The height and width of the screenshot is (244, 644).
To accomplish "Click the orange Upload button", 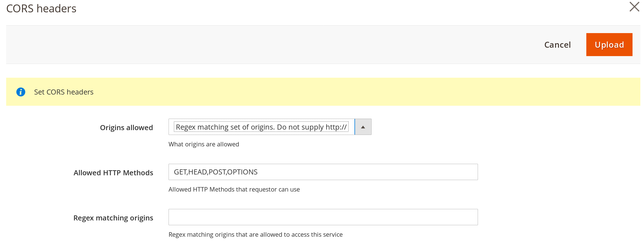I will [609, 45].
